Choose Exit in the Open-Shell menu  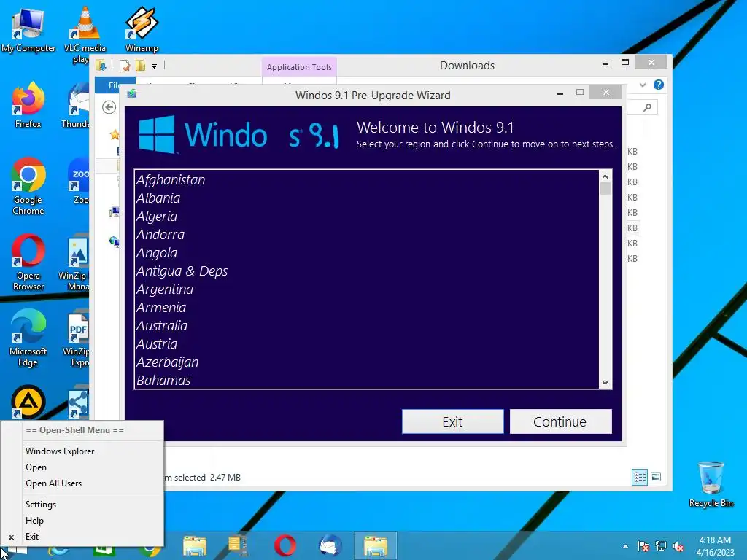[x=32, y=537]
